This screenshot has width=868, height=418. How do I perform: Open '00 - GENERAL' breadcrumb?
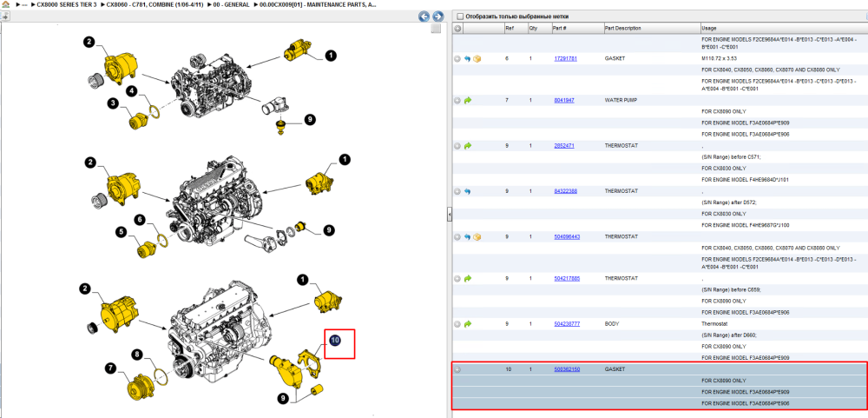[x=232, y=4]
